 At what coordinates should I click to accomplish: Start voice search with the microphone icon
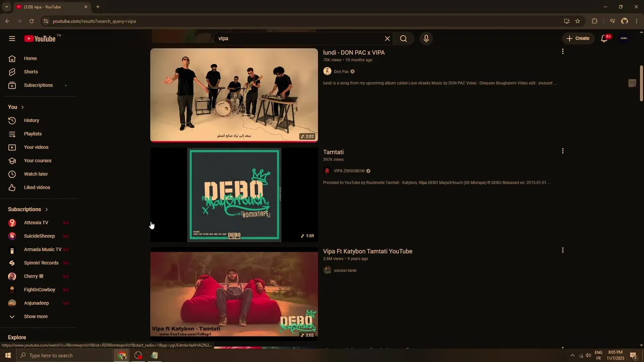[426, 39]
